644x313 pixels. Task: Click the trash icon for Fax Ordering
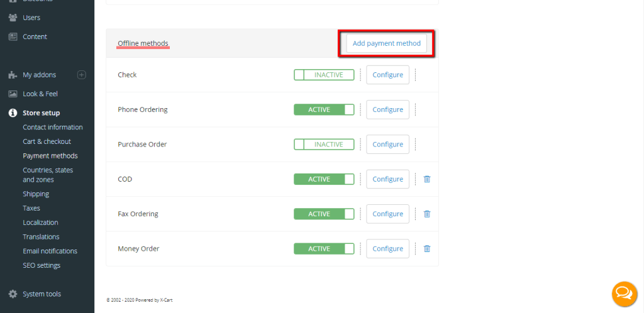[x=427, y=214]
